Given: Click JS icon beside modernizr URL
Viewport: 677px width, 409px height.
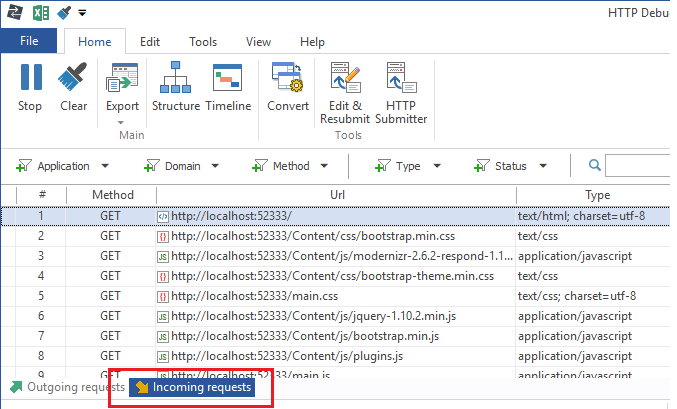Looking at the screenshot, I should (x=163, y=257).
